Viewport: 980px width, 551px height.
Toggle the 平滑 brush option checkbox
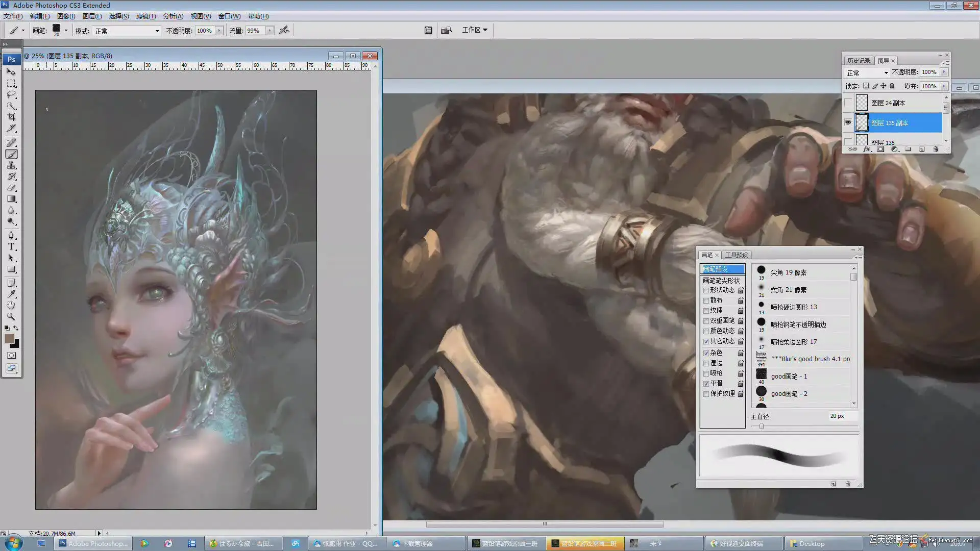(x=706, y=384)
